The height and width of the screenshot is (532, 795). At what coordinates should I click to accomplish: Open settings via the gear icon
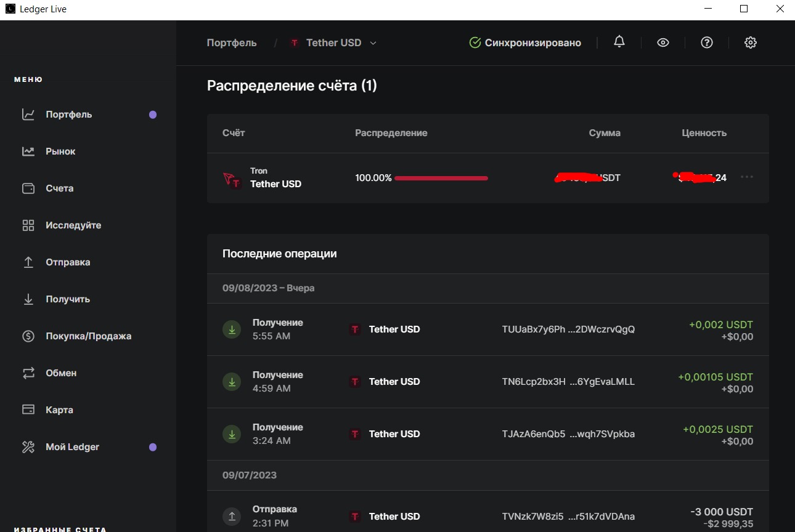[751, 42]
